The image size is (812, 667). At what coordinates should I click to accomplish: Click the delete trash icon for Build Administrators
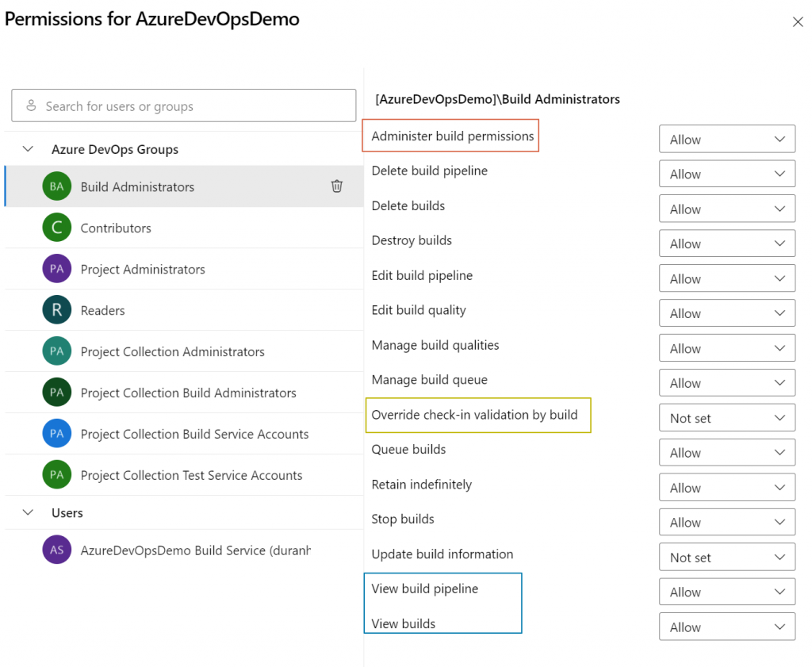pos(337,186)
